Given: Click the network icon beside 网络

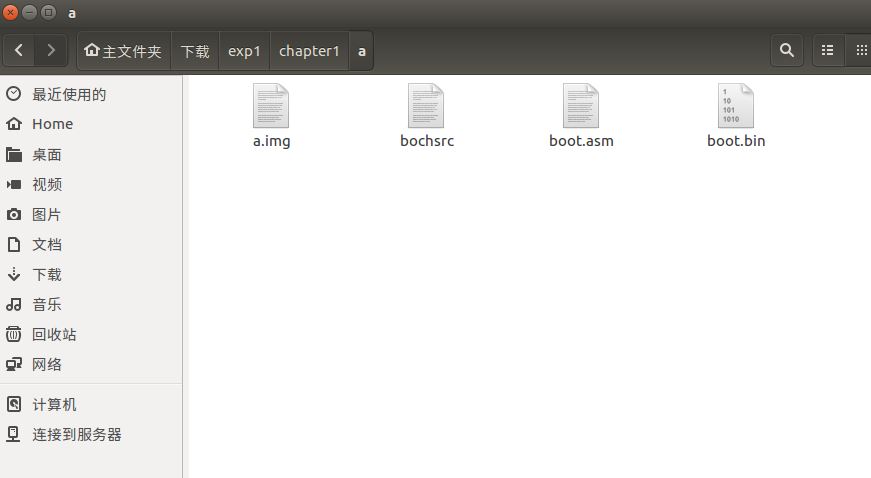Looking at the screenshot, I should click(x=14, y=364).
